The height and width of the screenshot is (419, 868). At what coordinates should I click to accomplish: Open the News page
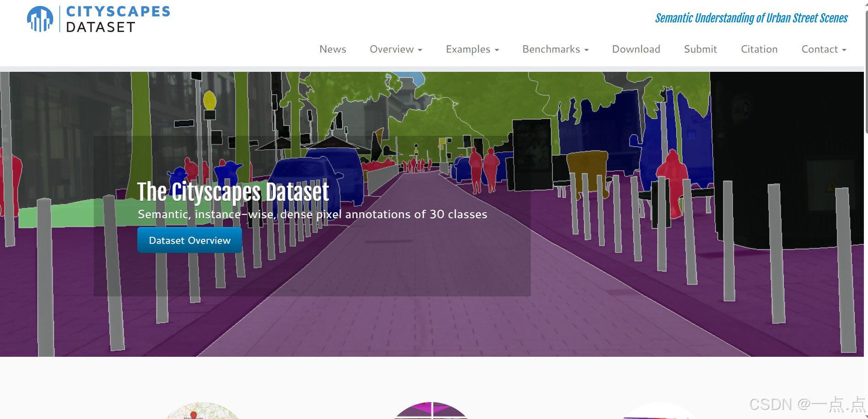pyautogui.click(x=333, y=49)
